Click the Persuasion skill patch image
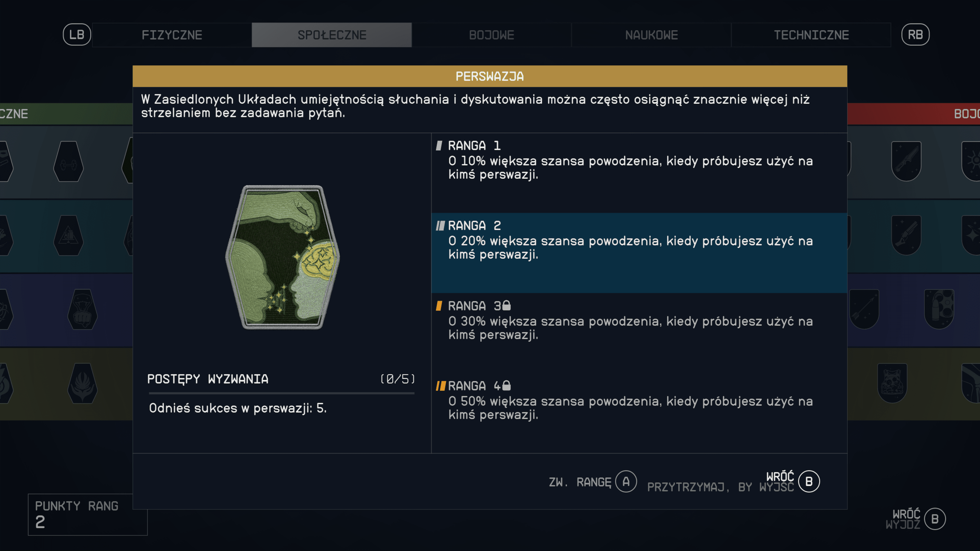 click(282, 257)
